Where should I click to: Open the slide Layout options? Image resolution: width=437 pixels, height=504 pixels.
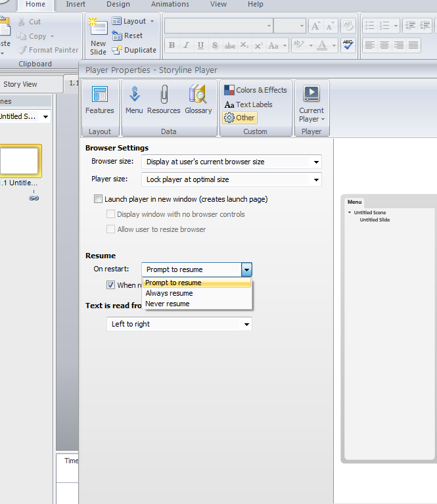pyautogui.click(x=133, y=21)
